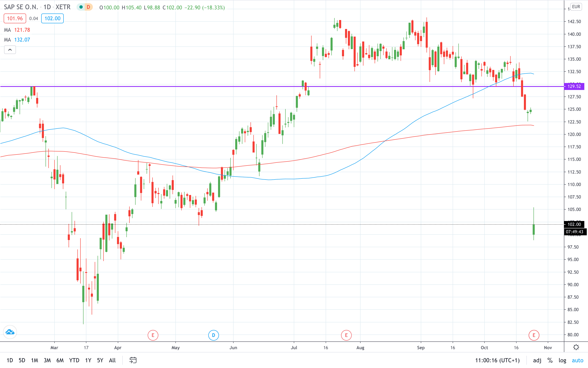
Task: Select the MA 132.07 indicator legend
Action: (x=17, y=40)
